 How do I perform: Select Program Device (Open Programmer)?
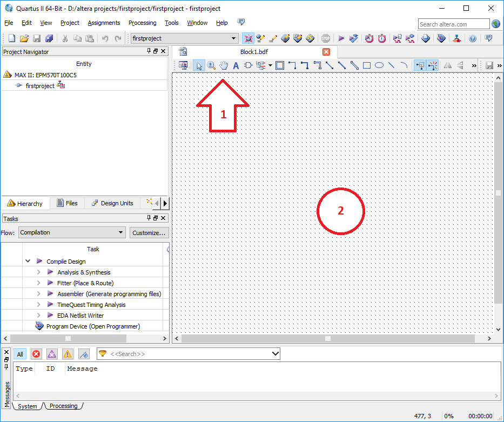coord(93,326)
